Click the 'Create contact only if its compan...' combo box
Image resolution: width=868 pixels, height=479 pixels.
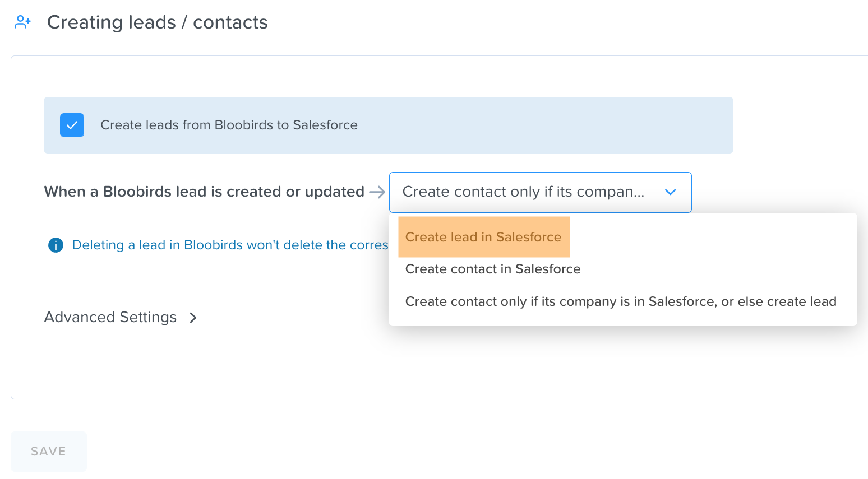click(541, 192)
